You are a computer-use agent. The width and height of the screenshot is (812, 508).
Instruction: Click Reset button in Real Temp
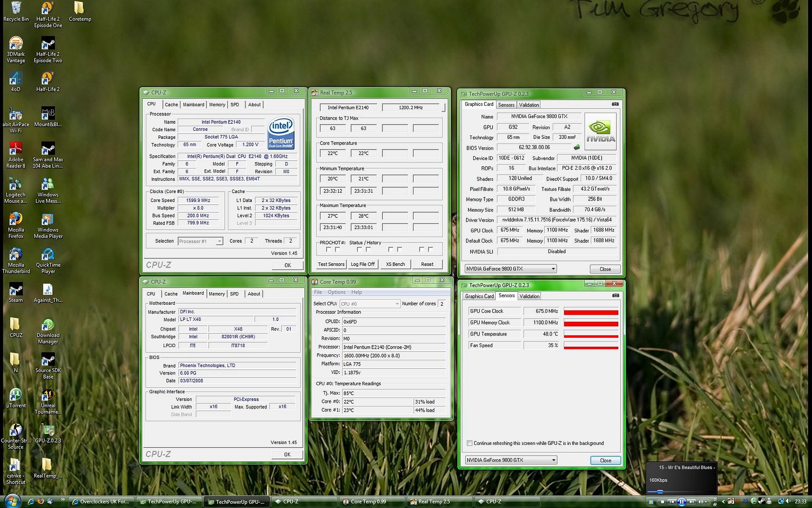427,264
